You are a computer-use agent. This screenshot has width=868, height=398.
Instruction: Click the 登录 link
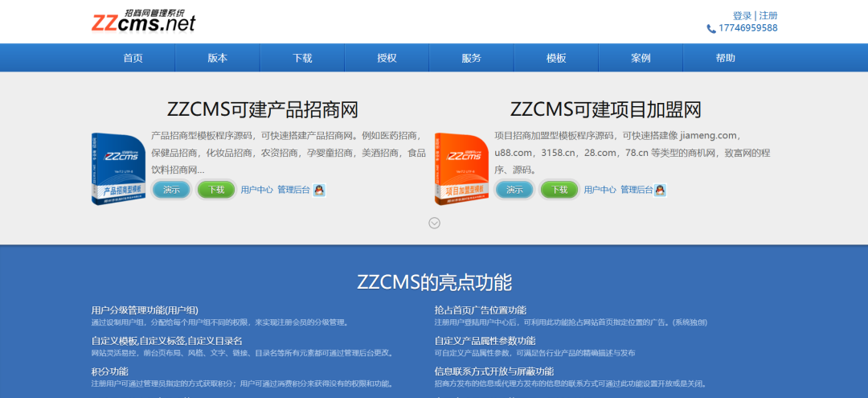point(742,15)
